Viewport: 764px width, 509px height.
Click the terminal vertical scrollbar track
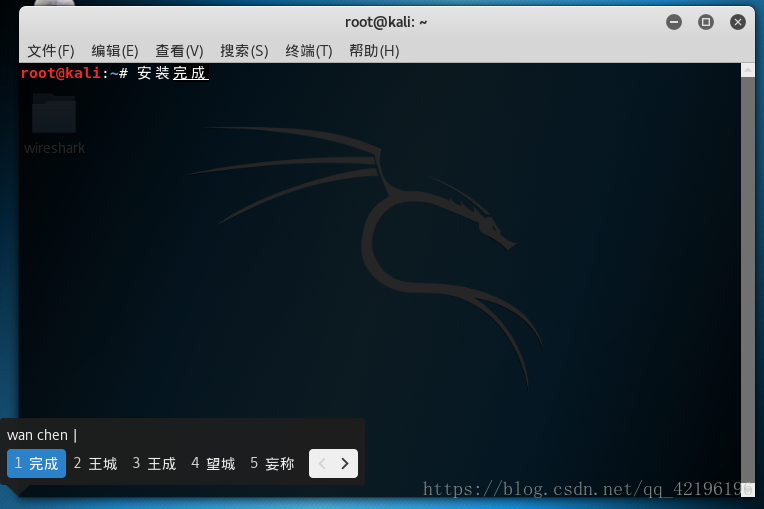(748, 280)
